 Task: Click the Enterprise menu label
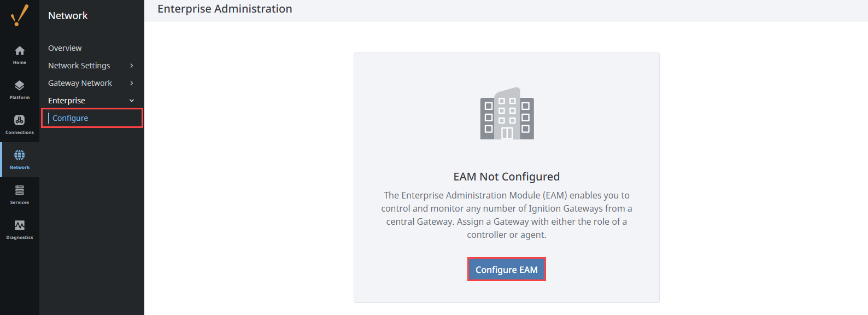pyautogui.click(x=67, y=101)
